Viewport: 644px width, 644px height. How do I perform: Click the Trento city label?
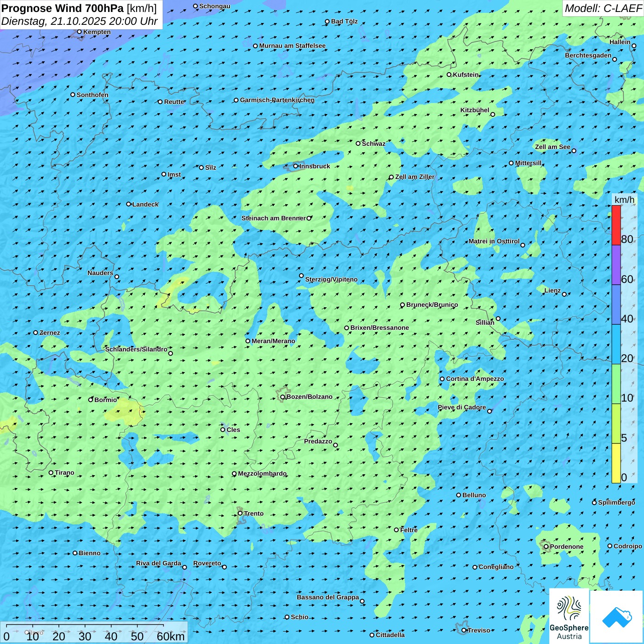pyautogui.click(x=254, y=513)
